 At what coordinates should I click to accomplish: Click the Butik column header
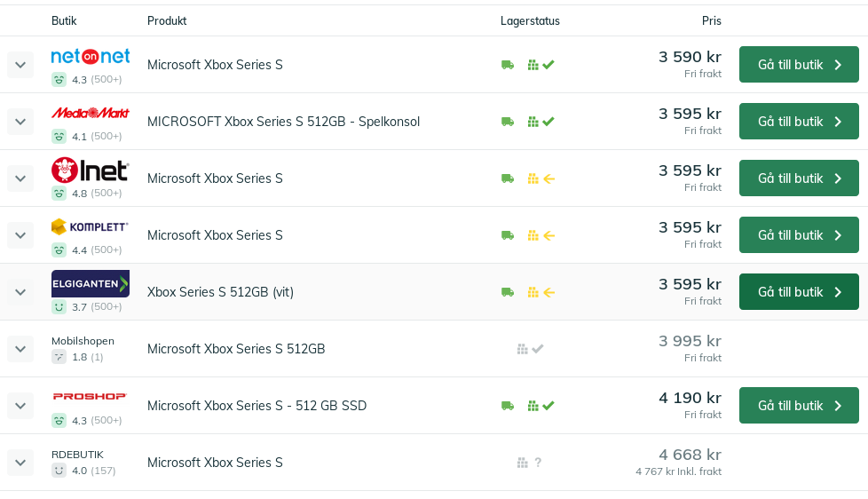pos(64,21)
